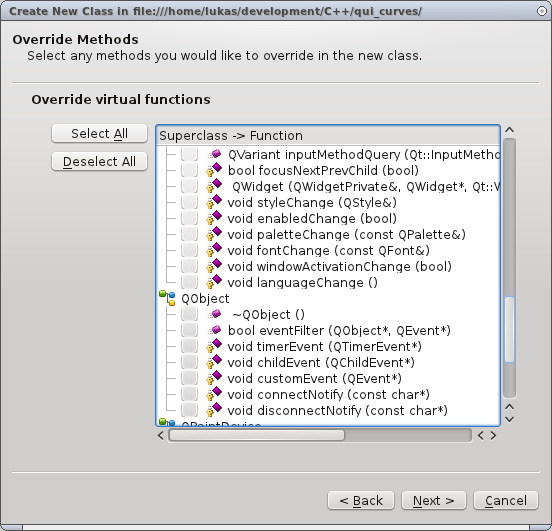Tick the bool focusNextPrevChild checkbox

(189, 170)
